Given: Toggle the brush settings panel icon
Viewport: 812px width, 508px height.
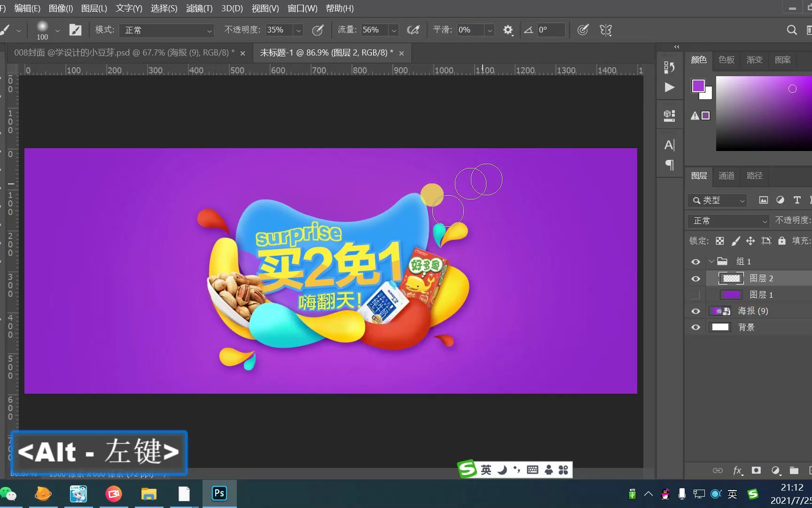Looking at the screenshot, I should (75, 30).
